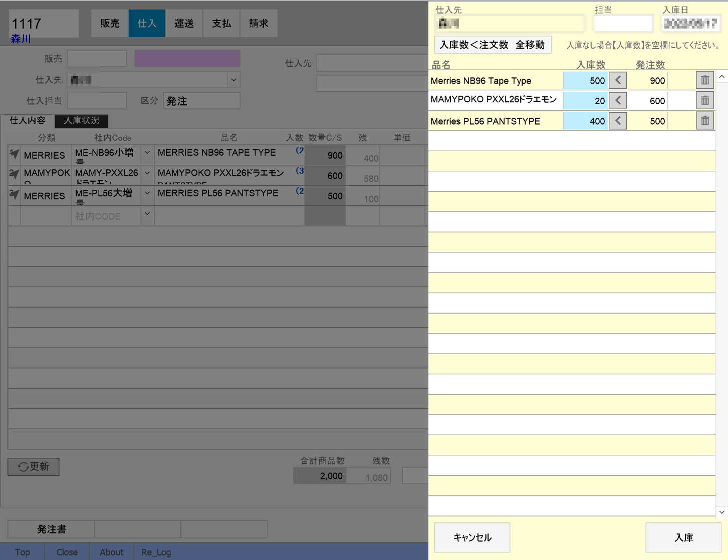The width and height of the screenshot is (728, 560).
Task: Open the empty 社内CODE dropdown arrow
Action: pos(147,213)
